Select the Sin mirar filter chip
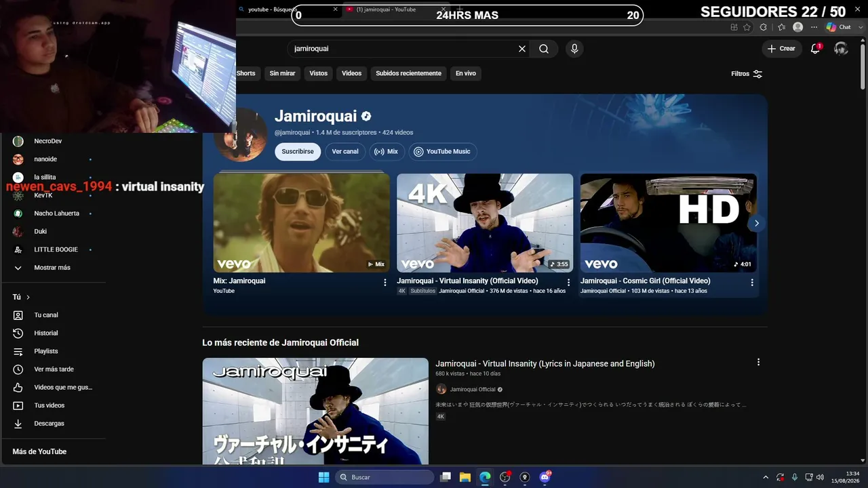Viewport: 868px width, 488px height. (x=282, y=73)
